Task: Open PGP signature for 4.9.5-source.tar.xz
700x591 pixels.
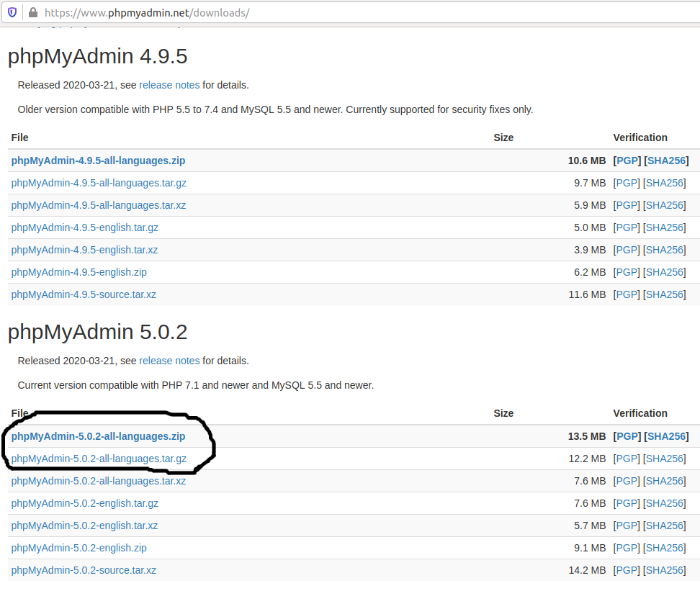Action: [627, 294]
